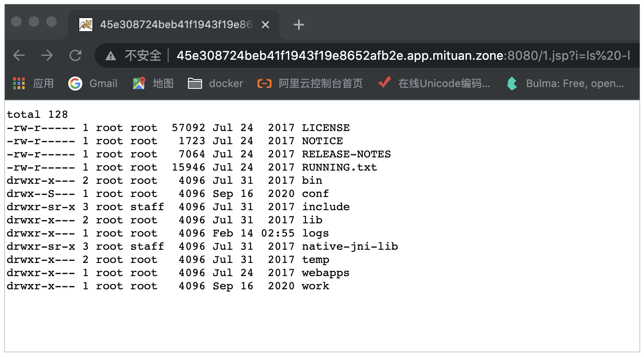Open the Aliyun console bookmark
This screenshot has width=644, height=357.
point(310,83)
